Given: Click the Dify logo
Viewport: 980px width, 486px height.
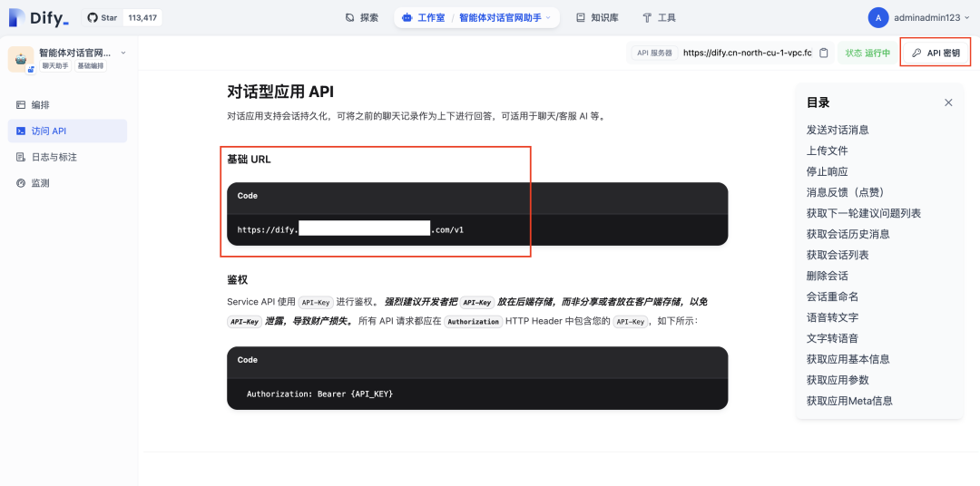Looking at the screenshot, I should pyautogui.click(x=38, y=17).
